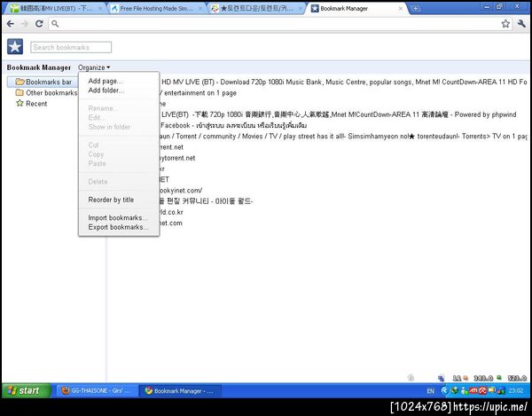The image size is (532, 416).
Task: Go back using the browser back arrow
Action: pos(10,23)
